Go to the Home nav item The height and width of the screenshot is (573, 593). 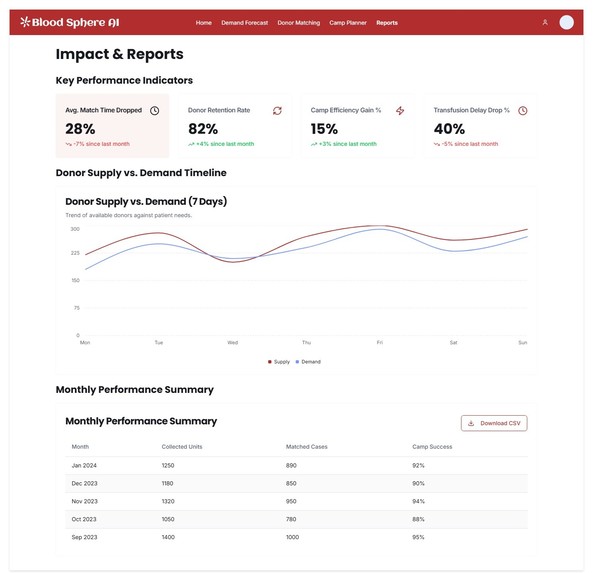click(x=203, y=23)
